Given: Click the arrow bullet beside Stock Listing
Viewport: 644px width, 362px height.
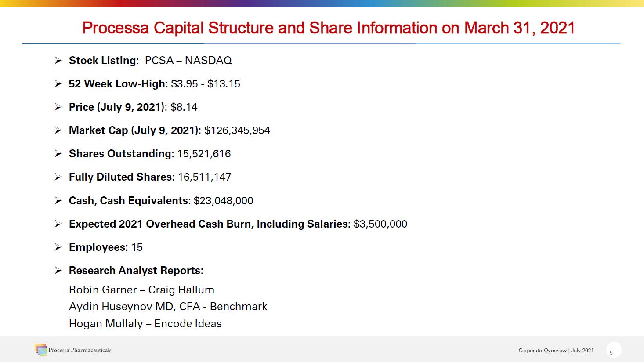Looking at the screenshot, I should [58, 61].
